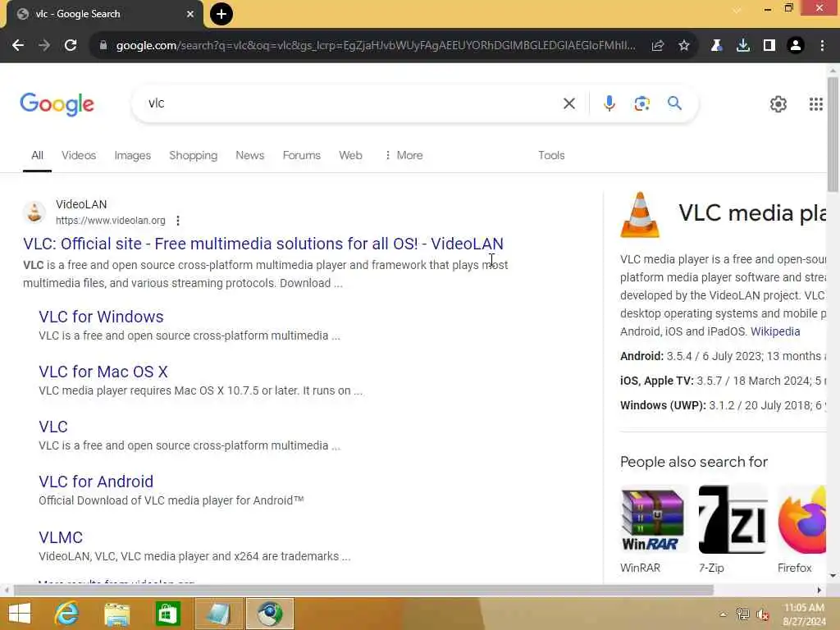The image size is (840, 630).
Task: Open the Windows Start button
Action: click(x=20, y=614)
